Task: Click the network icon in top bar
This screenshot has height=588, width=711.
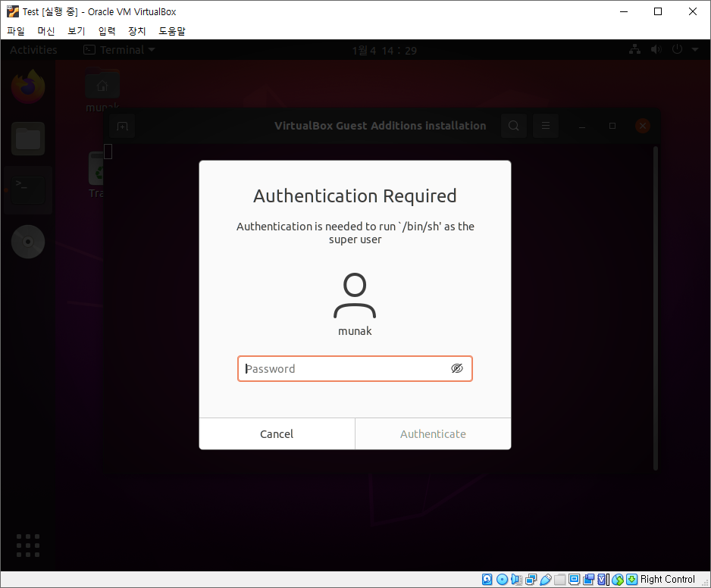Action: point(635,49)
